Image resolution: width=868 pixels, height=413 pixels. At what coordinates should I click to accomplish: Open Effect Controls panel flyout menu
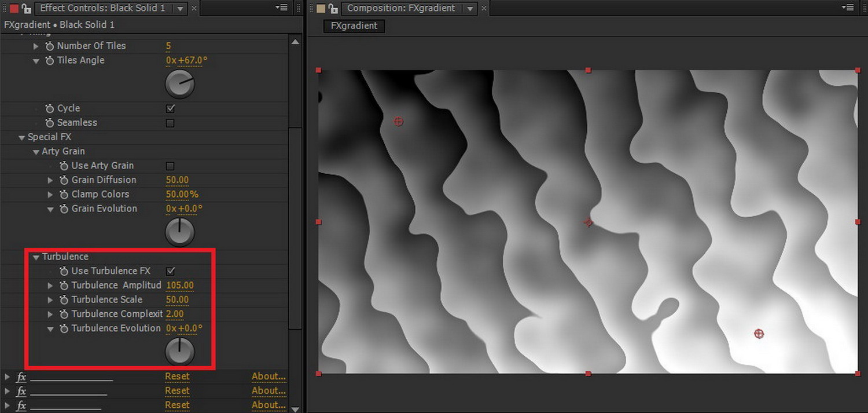click(281, 8)
